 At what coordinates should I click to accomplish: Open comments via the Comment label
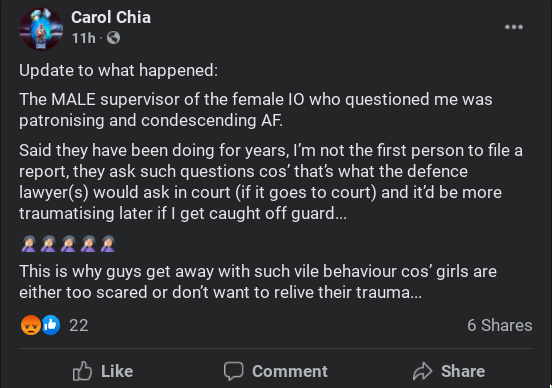[x=290, y=371]
